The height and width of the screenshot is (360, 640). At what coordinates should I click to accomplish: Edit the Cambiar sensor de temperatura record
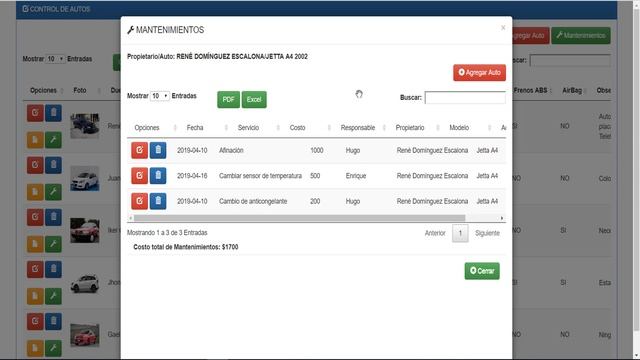tap(139, 176)
